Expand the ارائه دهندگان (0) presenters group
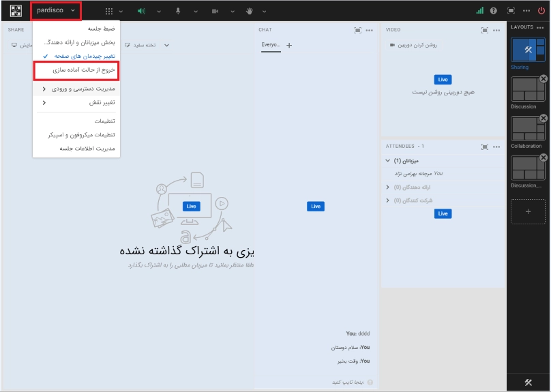This screenshot has height=392, width=551. (x=387, y=187)
